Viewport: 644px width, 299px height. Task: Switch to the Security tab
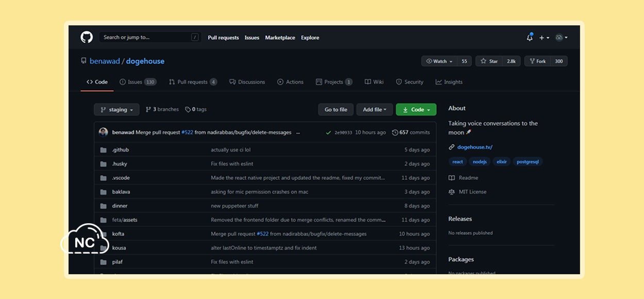tap(410, 82)
